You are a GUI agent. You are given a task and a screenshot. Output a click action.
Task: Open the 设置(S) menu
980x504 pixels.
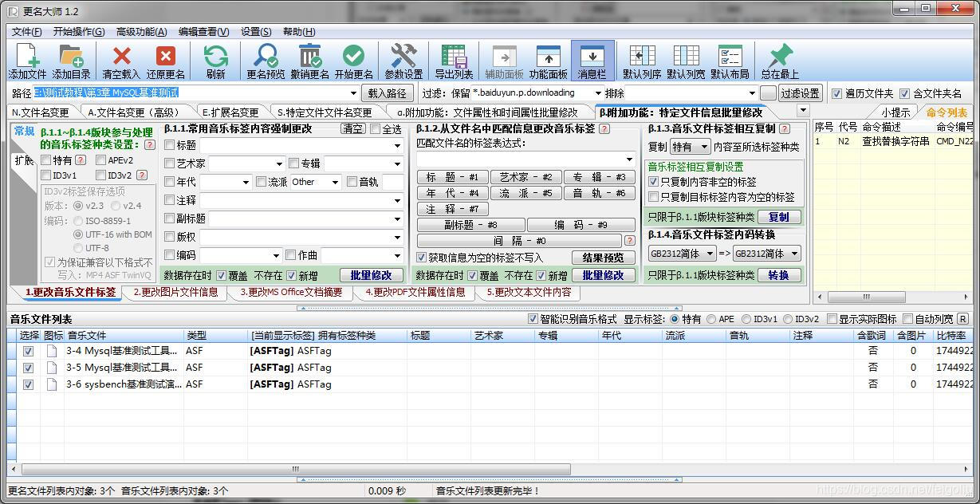point(256,32)
